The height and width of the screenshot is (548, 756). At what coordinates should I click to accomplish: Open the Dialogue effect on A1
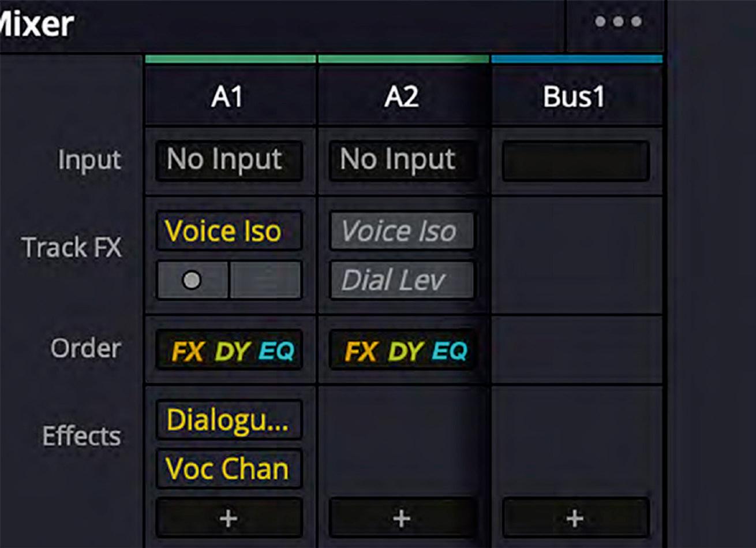pos(229,420)
